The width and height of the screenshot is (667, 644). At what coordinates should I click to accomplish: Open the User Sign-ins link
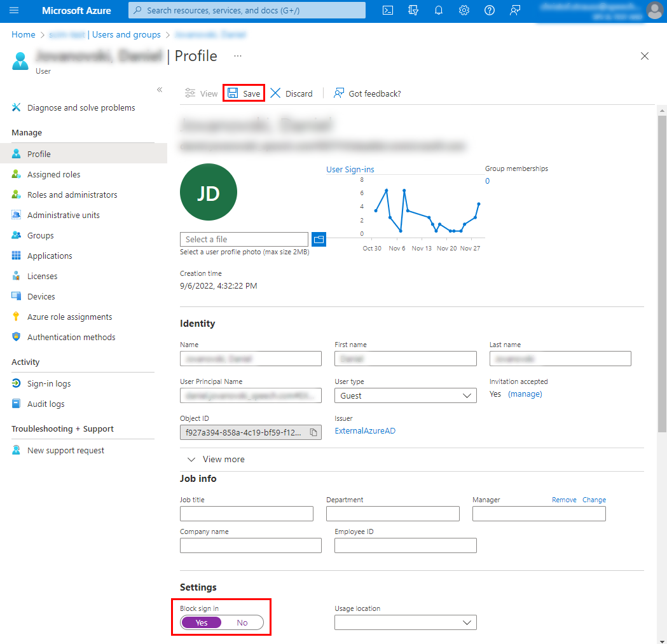pos(350,169)
